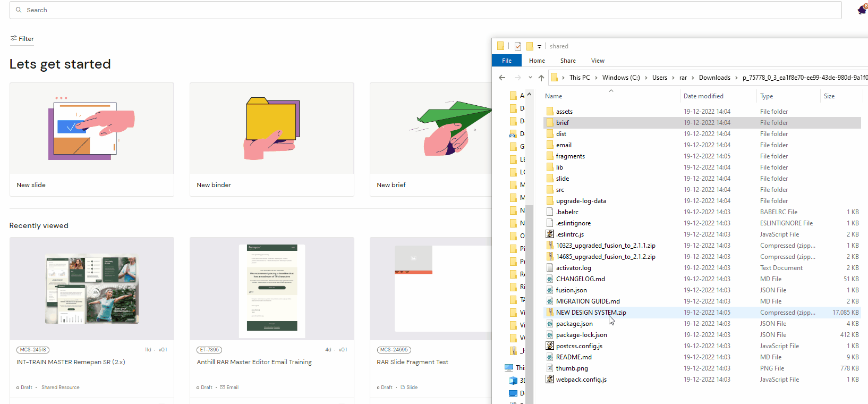The image size is (868, 404).
Task: Open INT-TRAIN MASTER Remepan SR thumbnail
Action: coord(91,289)
